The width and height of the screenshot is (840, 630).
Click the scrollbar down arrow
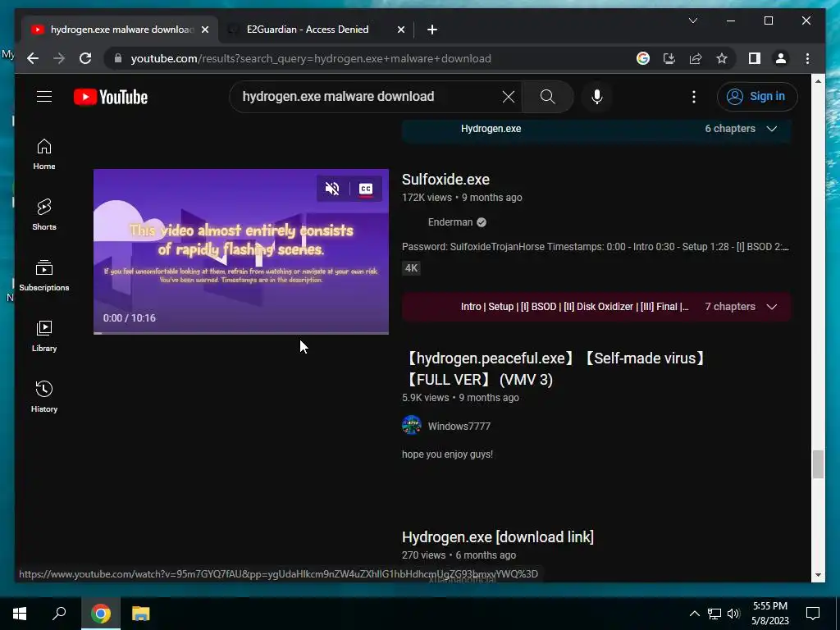tap(818, 575)
